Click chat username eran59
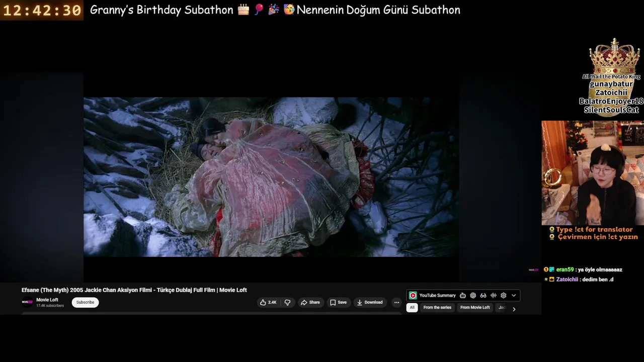The height and width of the screenshot is (362, 644). pyautogui.click(x=565, y=270)
